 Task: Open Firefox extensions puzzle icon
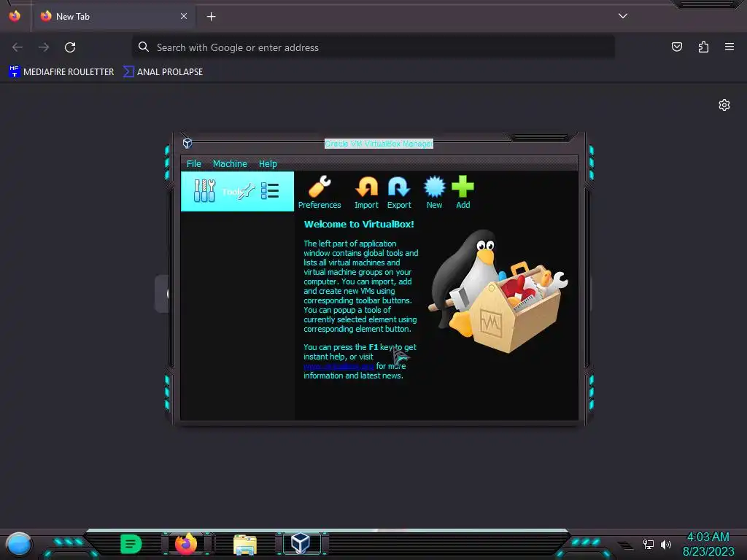point(703,47)
